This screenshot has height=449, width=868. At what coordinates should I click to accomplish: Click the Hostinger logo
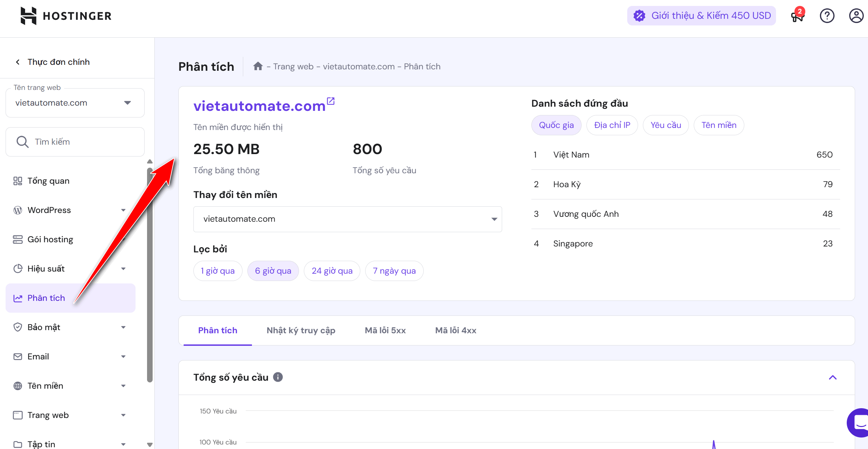tap(66, 16)
